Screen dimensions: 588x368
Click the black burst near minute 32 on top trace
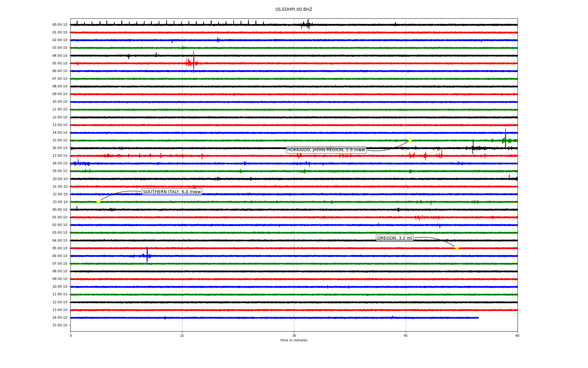[308, 24]
